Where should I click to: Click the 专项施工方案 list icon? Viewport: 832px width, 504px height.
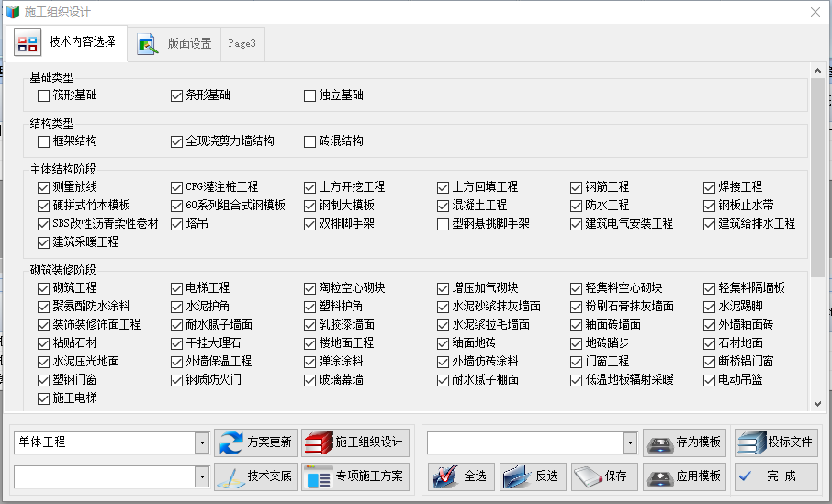coord(319,477)
